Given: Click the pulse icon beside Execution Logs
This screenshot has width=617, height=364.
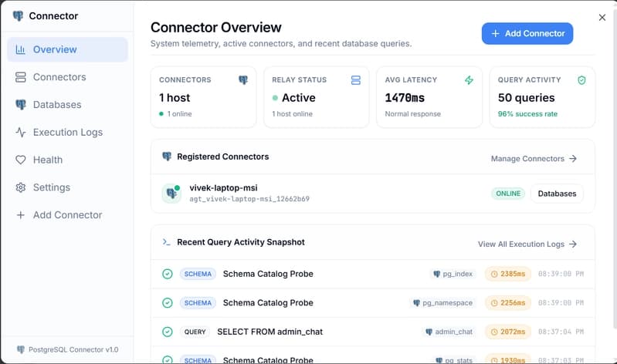Looking at the screenshot, I should (20, 132).
